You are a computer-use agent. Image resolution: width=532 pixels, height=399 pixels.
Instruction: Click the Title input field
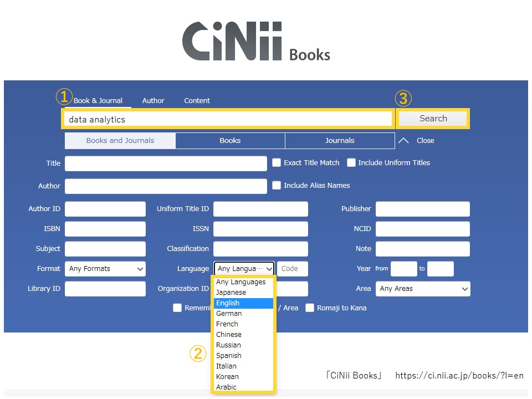[166, 163]
